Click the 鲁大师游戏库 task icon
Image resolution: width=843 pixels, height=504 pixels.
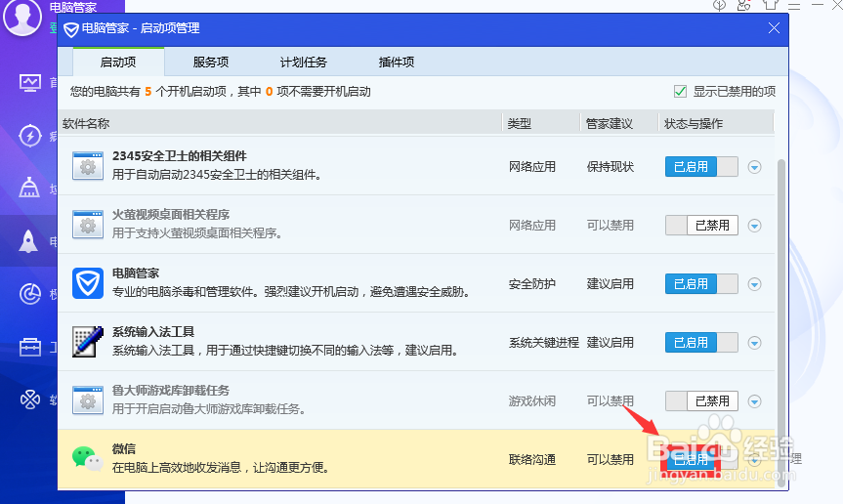88,400
